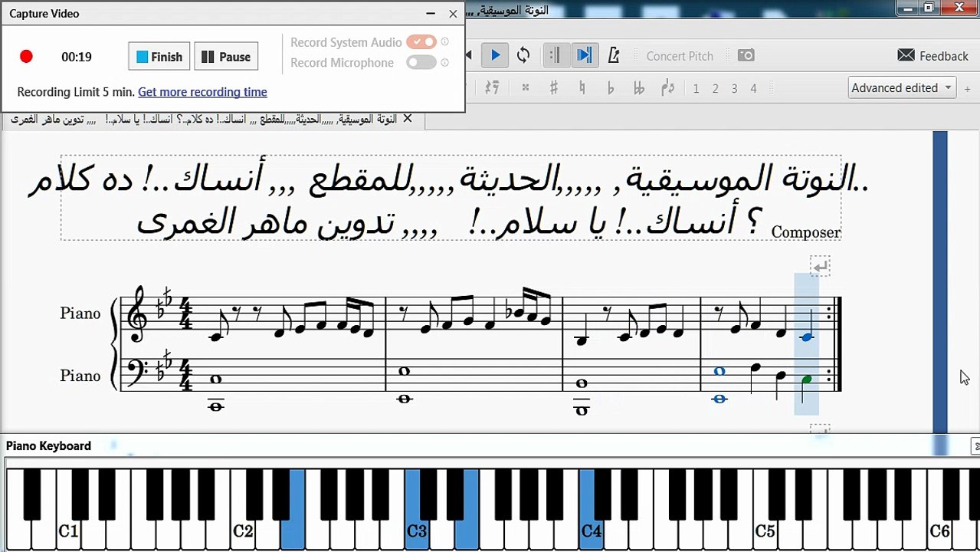980x552 pixels.
Task: Select the bass clef symbol
Action: coord(136,373)
